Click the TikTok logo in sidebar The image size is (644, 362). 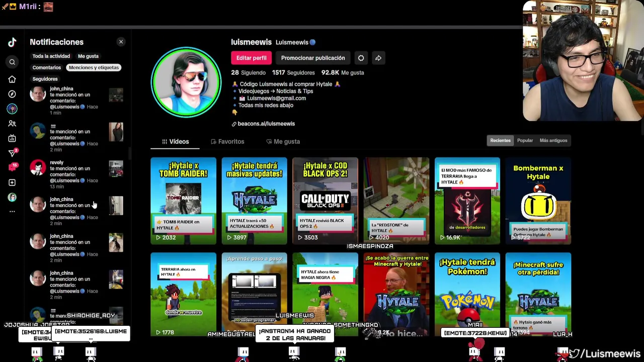point(12,42)
